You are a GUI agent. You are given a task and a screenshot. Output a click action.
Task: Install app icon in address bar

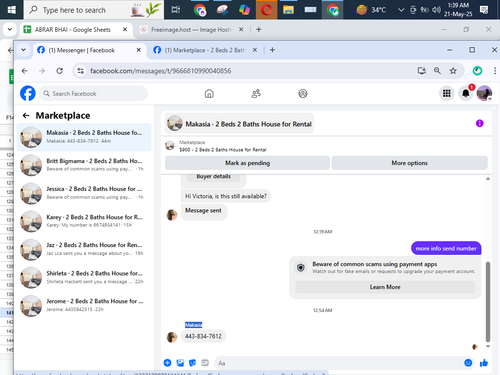(422, 71)
